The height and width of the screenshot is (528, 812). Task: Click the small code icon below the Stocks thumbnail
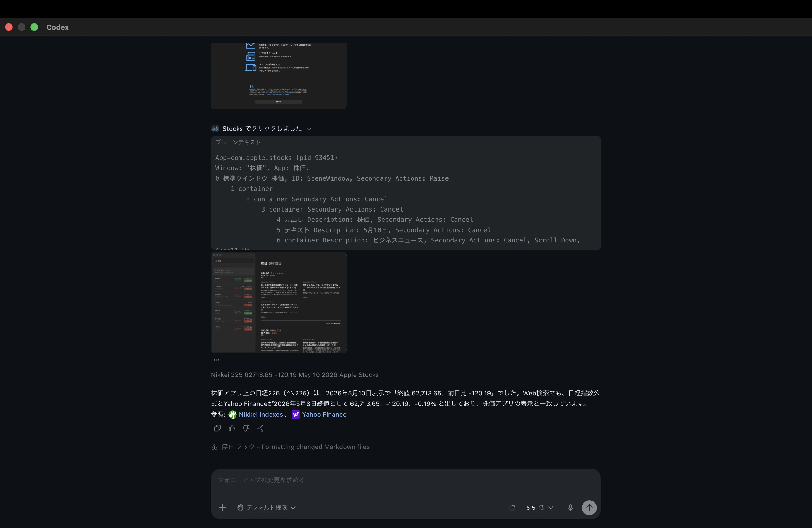click(216, 360)
